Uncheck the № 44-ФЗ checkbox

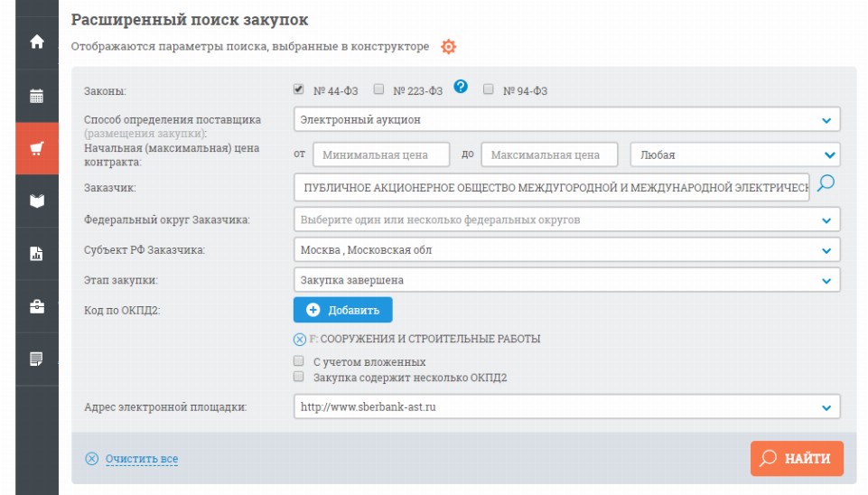coord(299,89)
